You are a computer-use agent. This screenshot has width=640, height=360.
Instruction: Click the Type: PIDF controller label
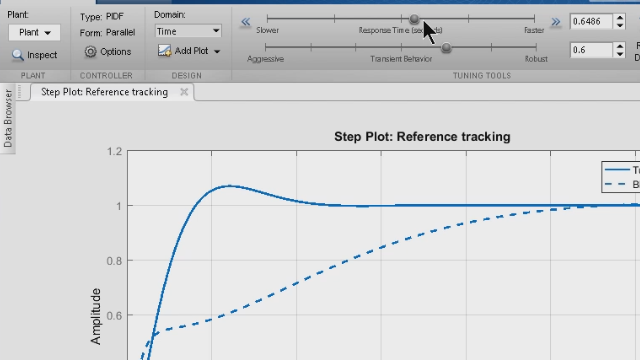tap(101, 17)
